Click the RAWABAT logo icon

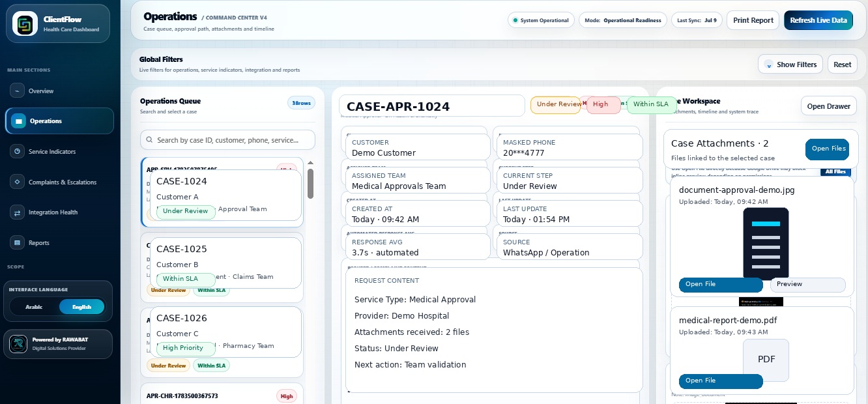click(x=18, y=343)
